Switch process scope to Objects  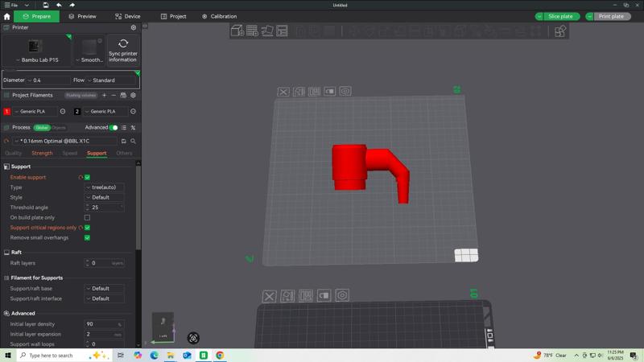coord(59,128)
